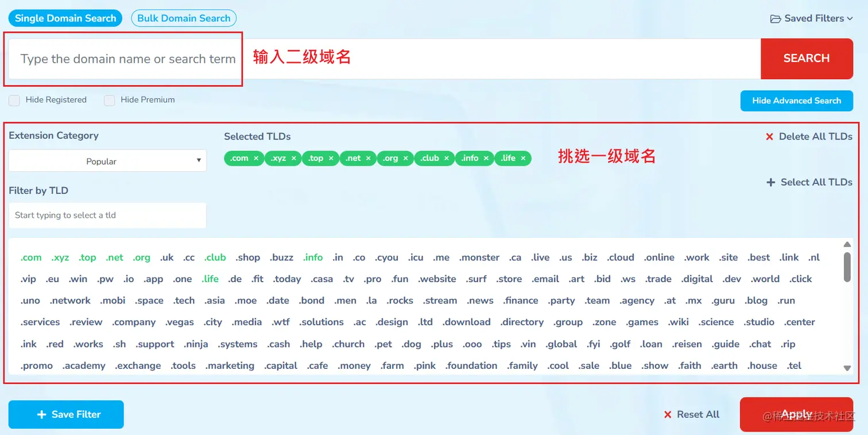Select the .uk TLD

pyautogui.click(x=166, y=257)
